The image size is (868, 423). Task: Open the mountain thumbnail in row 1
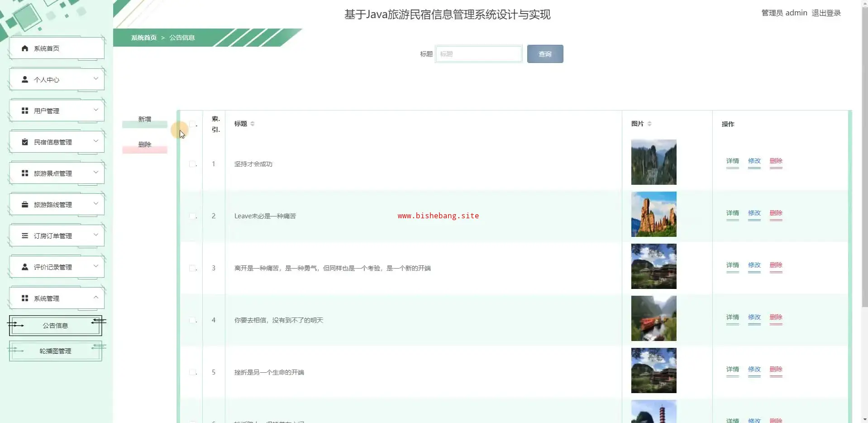(654, 162)
